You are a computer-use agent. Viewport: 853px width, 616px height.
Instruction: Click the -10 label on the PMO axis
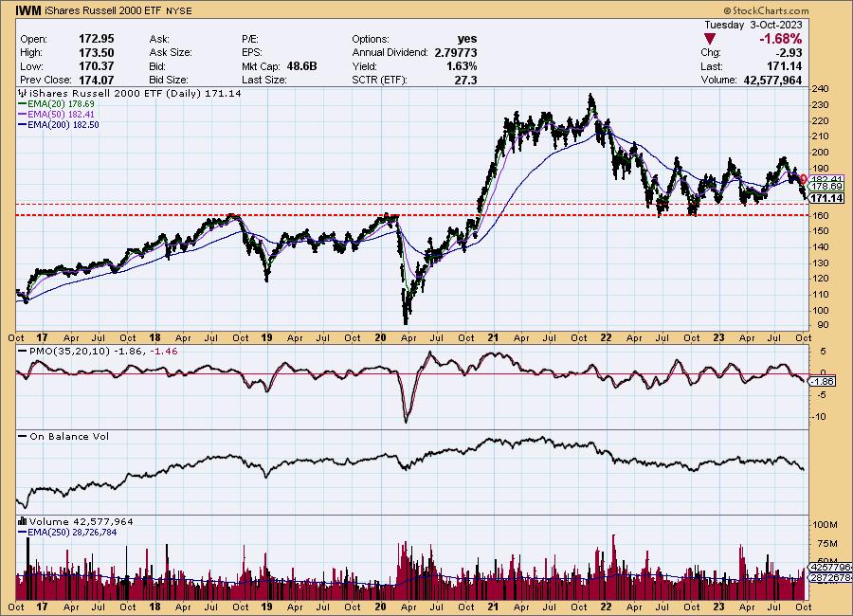click(x=819, y=417)
